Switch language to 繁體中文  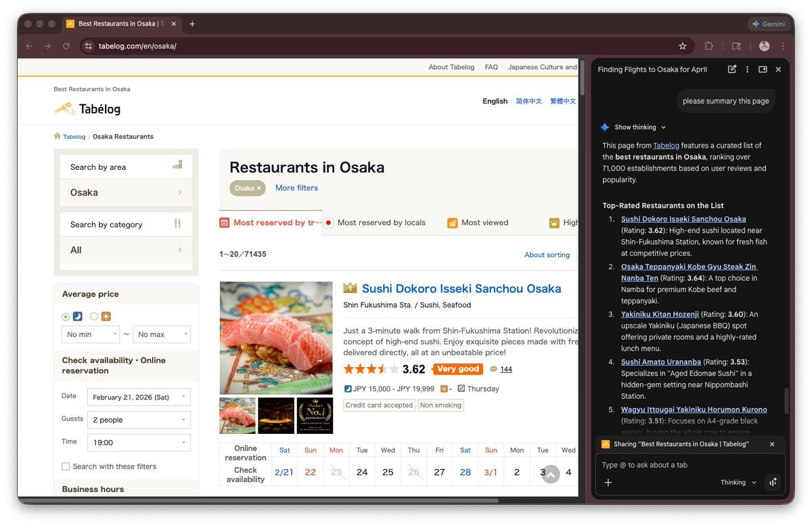(x=563, y=102)
